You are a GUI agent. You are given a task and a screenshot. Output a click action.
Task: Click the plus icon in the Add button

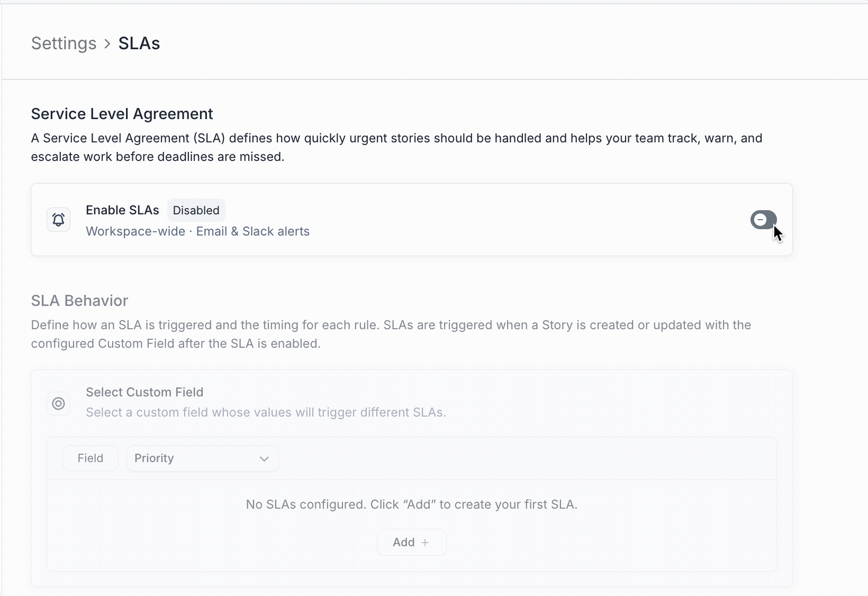click(x=425, y=543)
